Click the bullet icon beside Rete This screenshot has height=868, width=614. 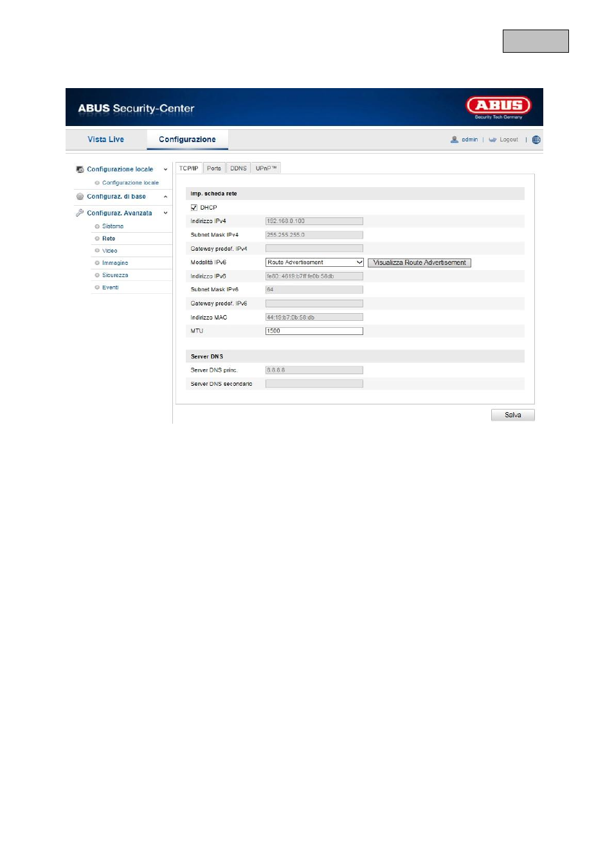click(97, 239)
